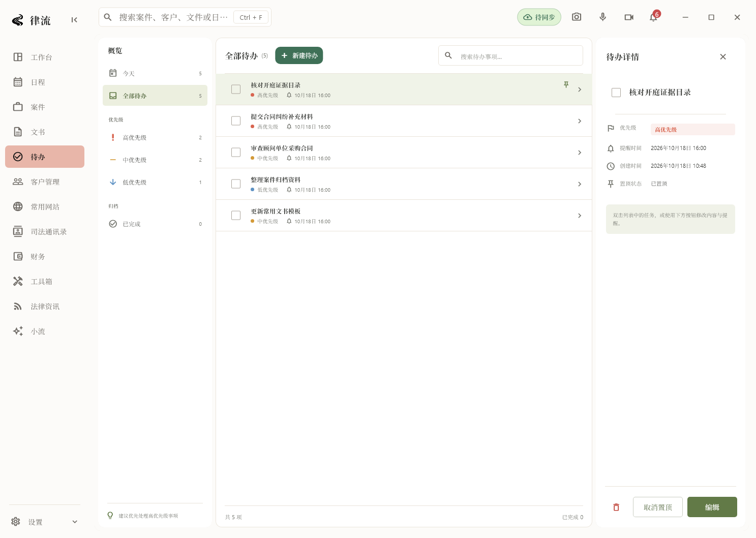Viewport: 756px width, 538px height.
Task: Click the 设置 gear icon
Action: 16,522
